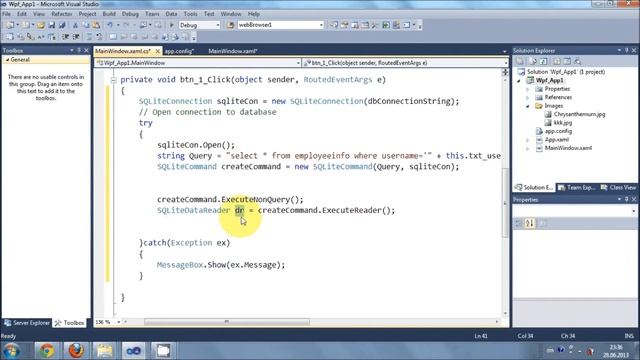
Task: Open the Debug menu
Action: (x=130, y=14)
